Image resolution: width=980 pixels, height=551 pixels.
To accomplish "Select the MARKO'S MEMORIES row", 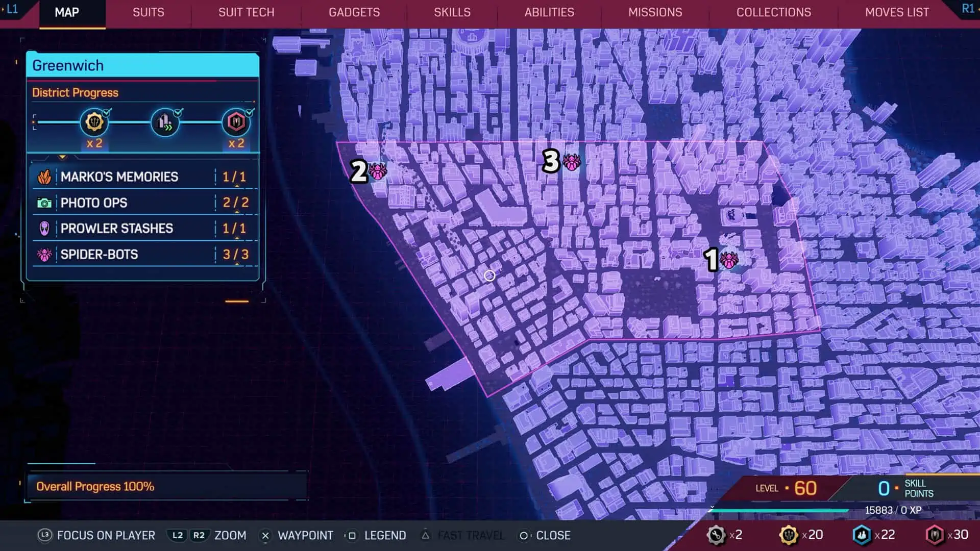I will tap(144, 177).
